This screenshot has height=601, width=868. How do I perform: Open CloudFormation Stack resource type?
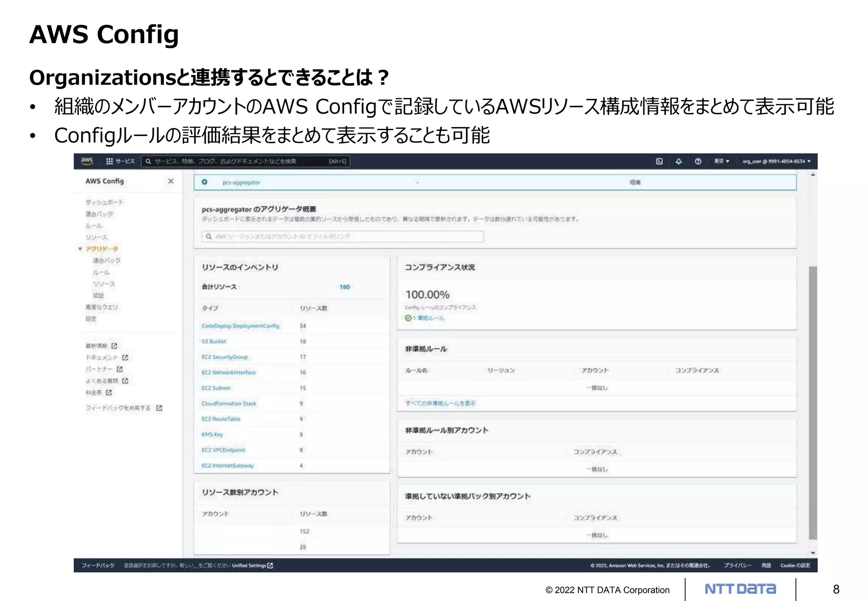point(229,403)
